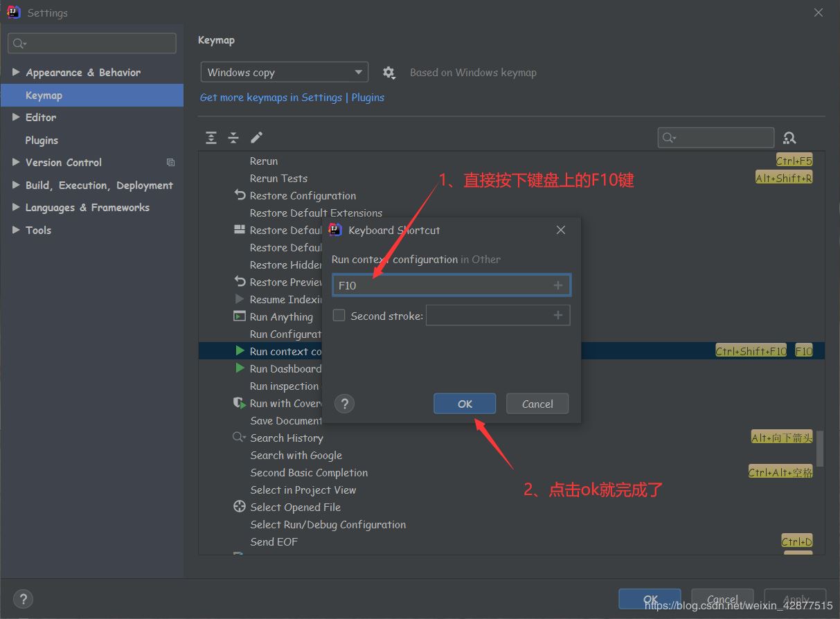Viewport: 840px width, 619px height.
Task: Enable the Second stroke checkbox
Action: tap(339, 316)
